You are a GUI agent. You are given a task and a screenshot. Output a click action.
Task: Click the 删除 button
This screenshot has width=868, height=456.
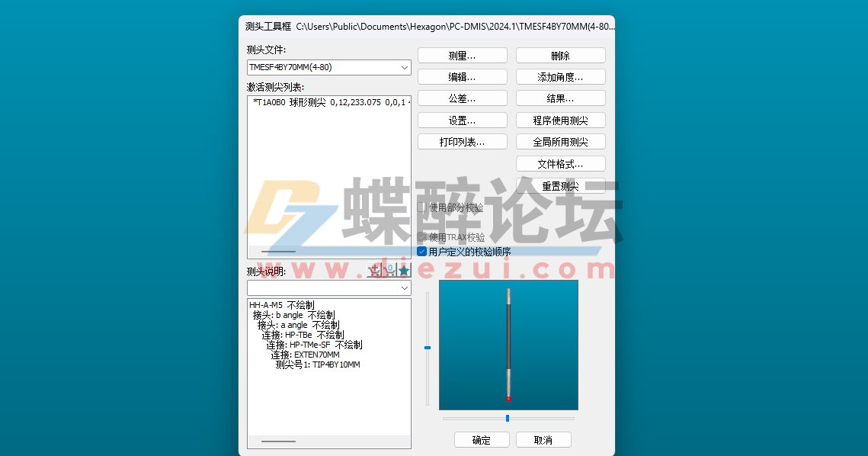(560, 54)
